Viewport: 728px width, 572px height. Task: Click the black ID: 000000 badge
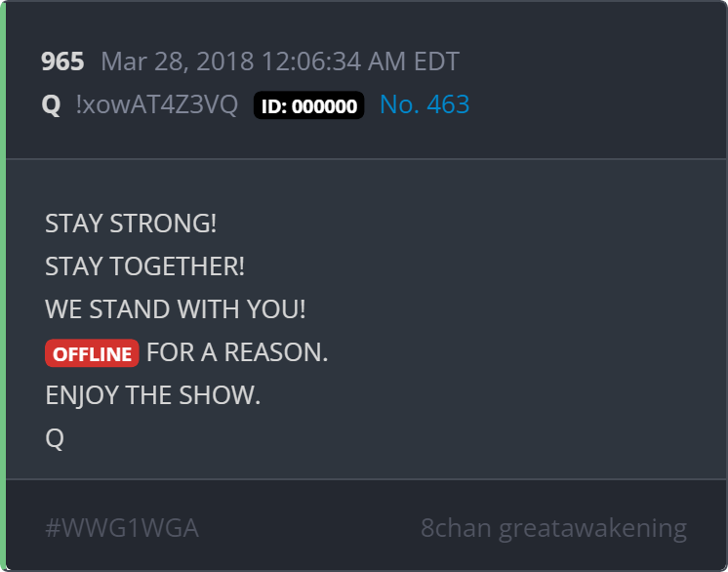308,105
